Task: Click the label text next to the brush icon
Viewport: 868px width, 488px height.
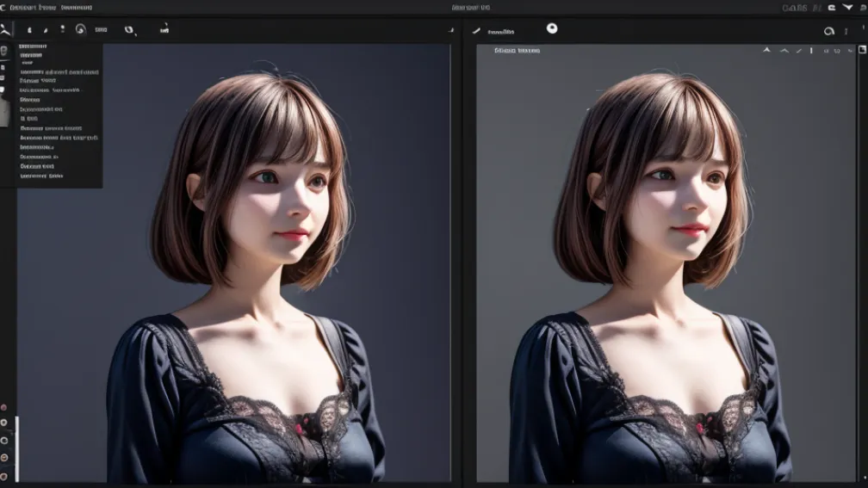Action: (x=500, y=32)
